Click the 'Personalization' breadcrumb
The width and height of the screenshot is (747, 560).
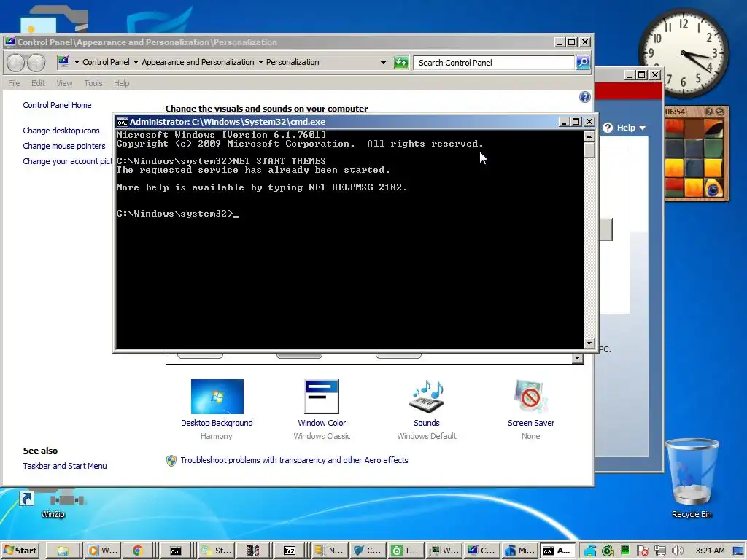pyautogui.click(x=293, y=62)
